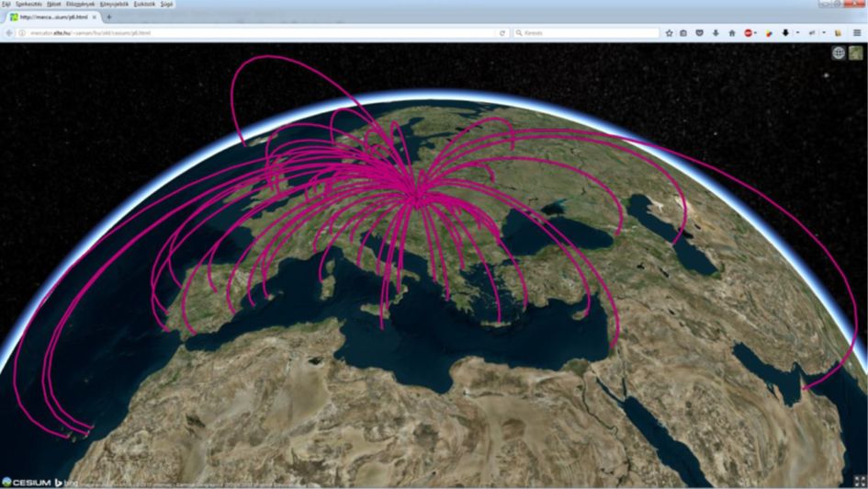Expand black arrow extension dropdown

point(797,33)
